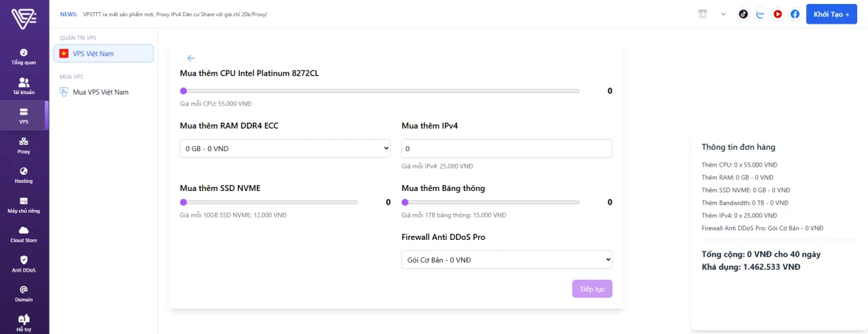The height and width of the screenshot is (334, 868).
Task: Open the Proxy section in sidebar
Action: coord(24,146)
